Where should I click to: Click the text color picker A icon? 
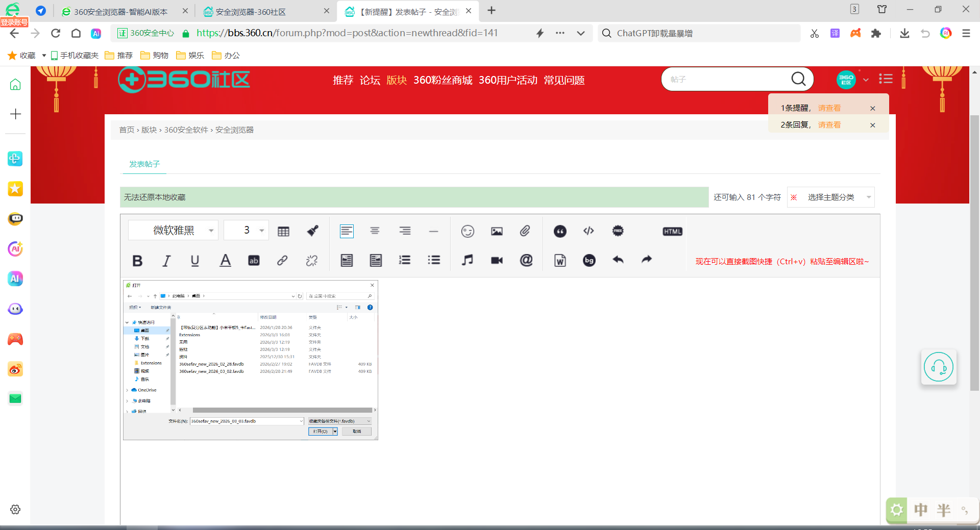[225, 261]
